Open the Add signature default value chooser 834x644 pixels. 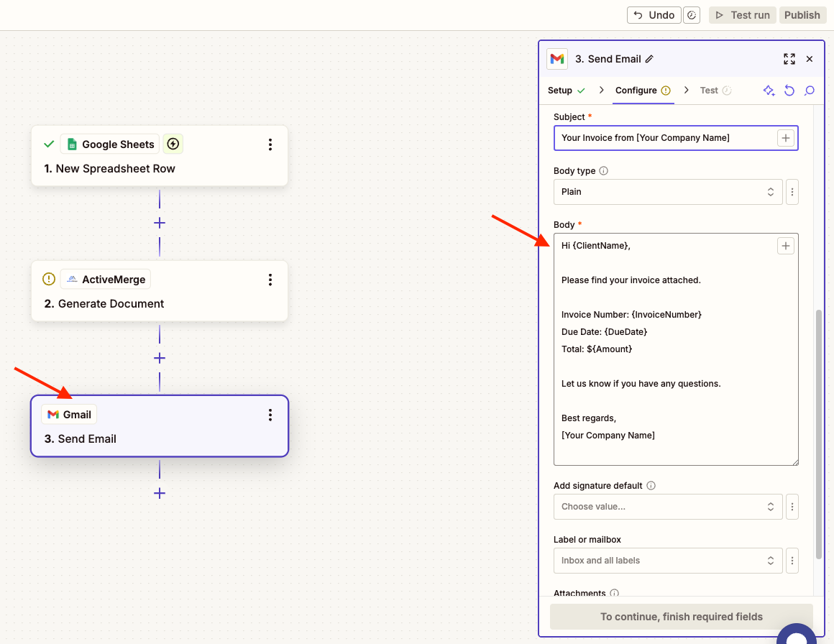668,507
